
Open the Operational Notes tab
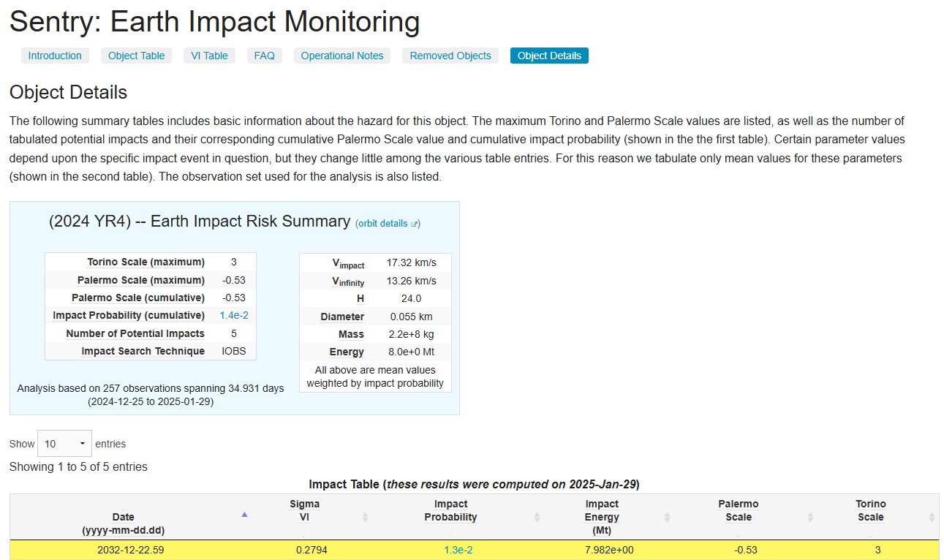pyautogui.click(x=342, y=56)
